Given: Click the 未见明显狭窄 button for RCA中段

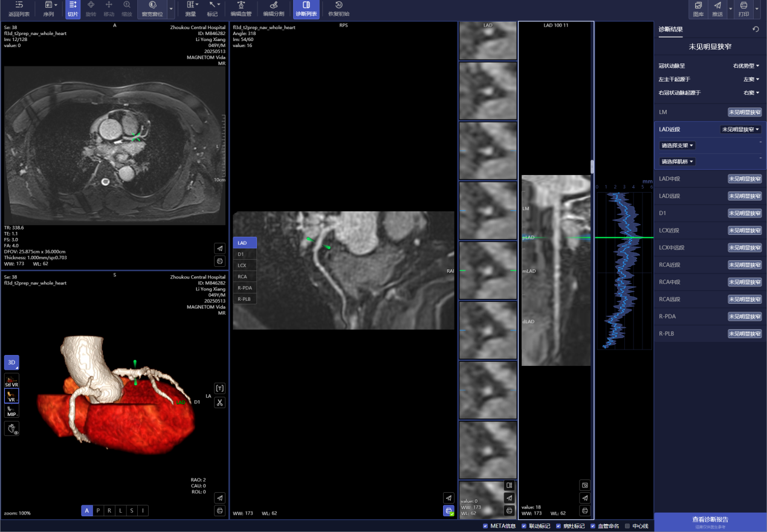Looking at the screenshot, I should (x=744, y=282).
